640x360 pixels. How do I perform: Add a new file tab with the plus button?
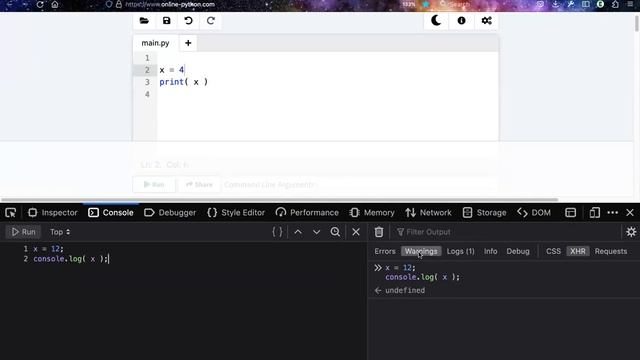pyautogui.click(x=188, y=43)
